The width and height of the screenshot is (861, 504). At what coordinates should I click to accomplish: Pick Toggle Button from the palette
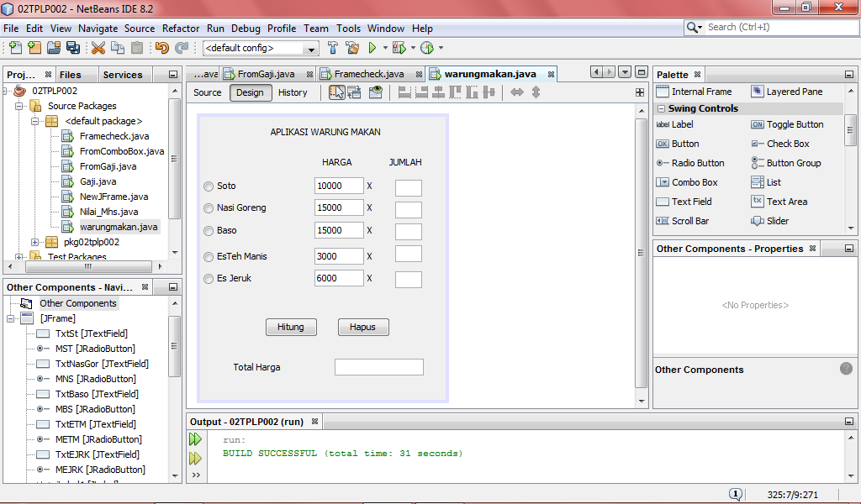(787, 124)
